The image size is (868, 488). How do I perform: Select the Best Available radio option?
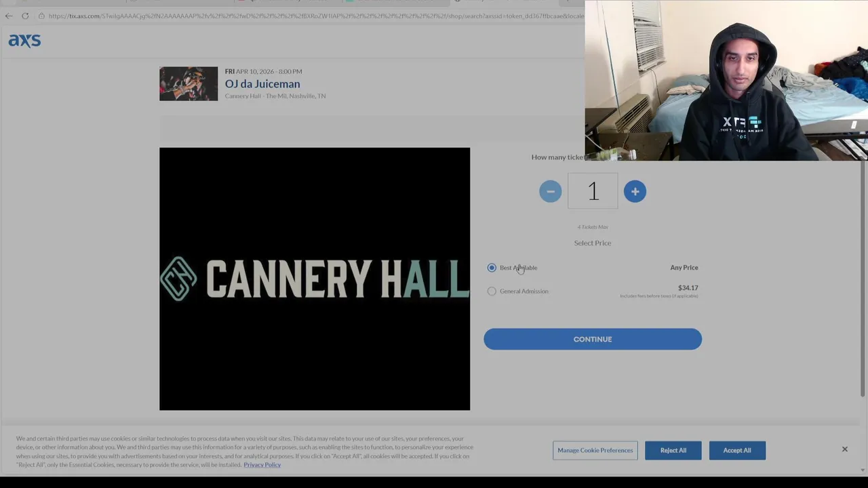492,268
